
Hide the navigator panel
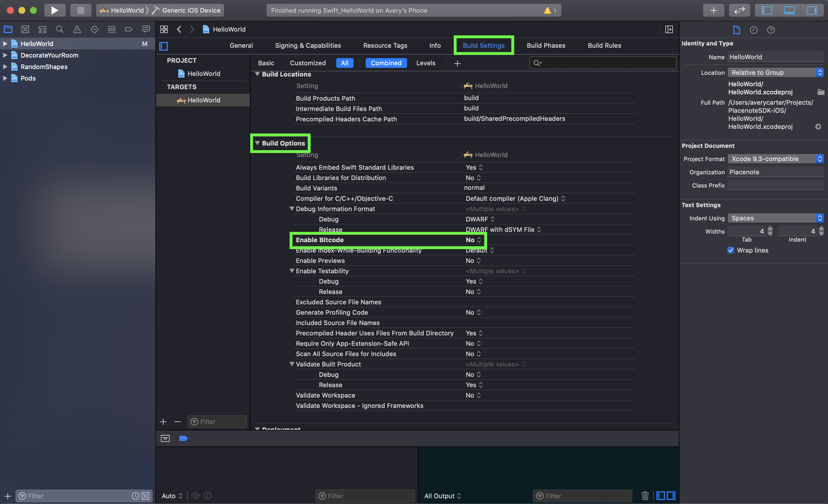tap(767, 10)
